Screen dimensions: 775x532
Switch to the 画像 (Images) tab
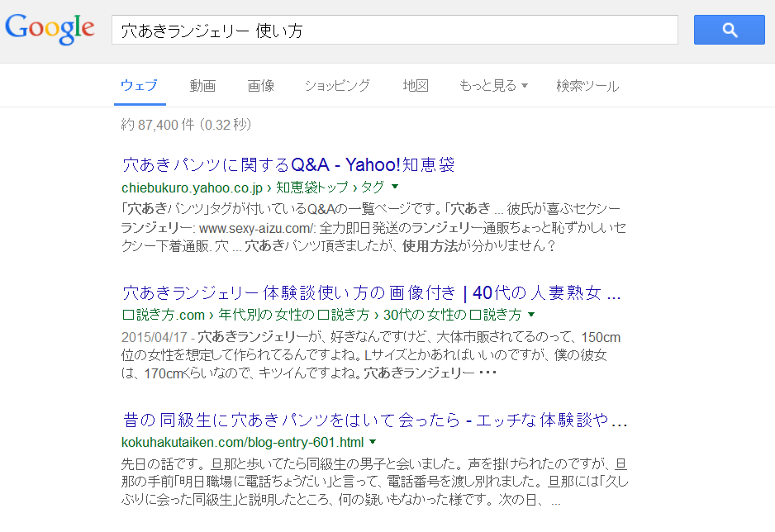pos(260,85)
